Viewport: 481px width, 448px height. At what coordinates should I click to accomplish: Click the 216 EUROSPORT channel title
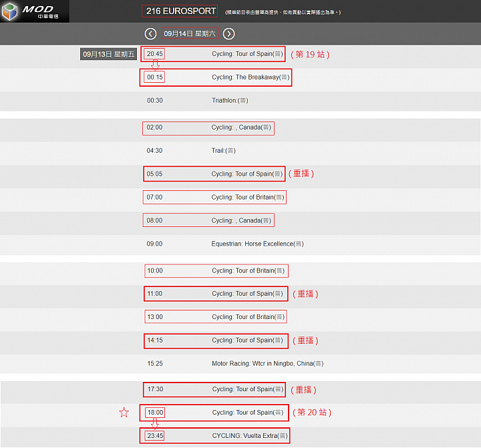pos(180,11)
